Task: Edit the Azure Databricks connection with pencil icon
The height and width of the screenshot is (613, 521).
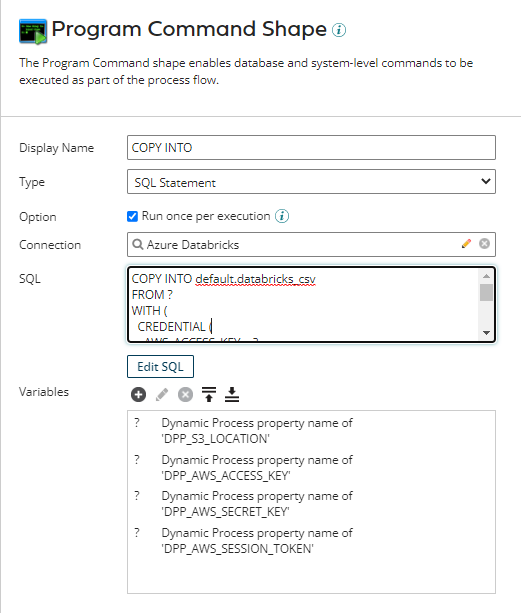Action: coord(466,244)
